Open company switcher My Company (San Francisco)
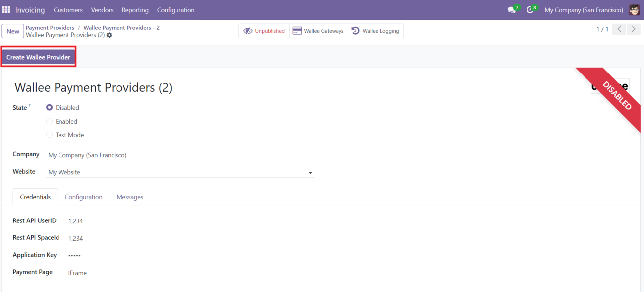This screenshot has width=644, height=292. (584, 10)
